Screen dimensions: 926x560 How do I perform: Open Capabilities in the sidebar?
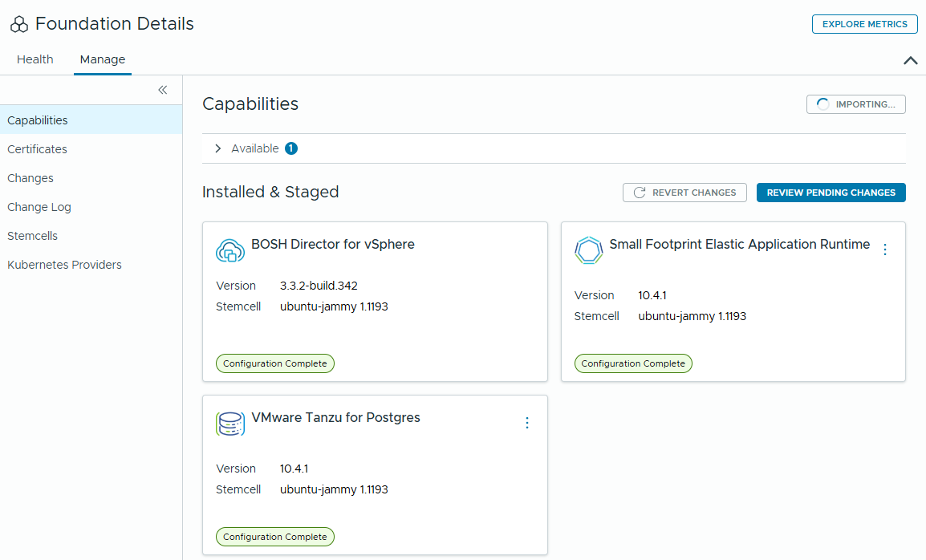tap(91, 120)
